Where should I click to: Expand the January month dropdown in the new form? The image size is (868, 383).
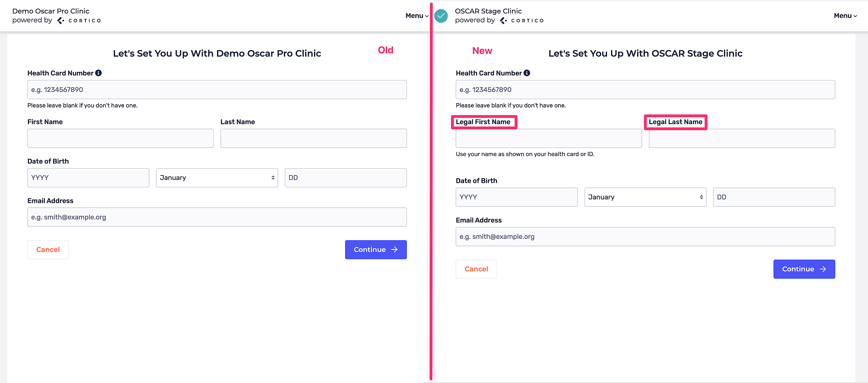pyautogui.click(x=645, y=197)
